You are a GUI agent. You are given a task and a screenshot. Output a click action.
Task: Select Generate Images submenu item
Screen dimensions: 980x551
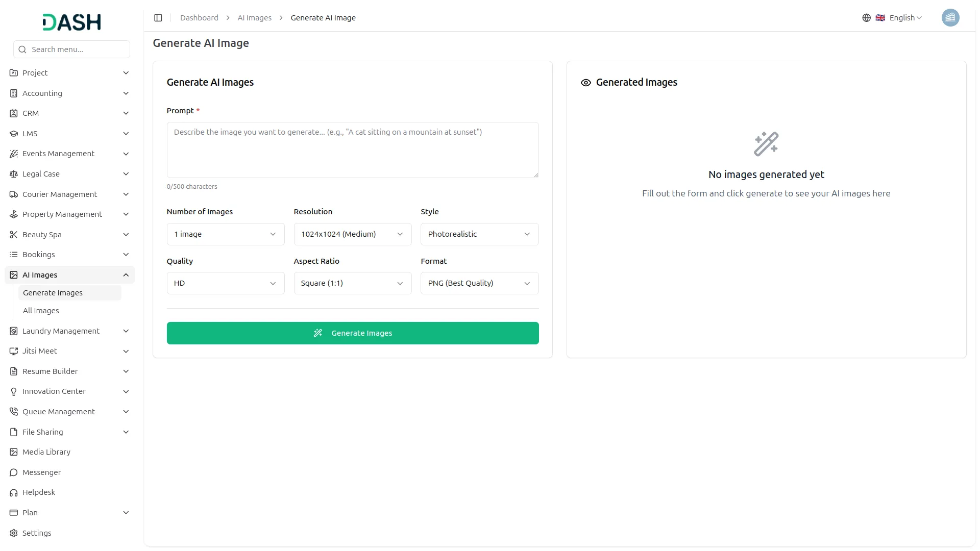tap(70, 293)
